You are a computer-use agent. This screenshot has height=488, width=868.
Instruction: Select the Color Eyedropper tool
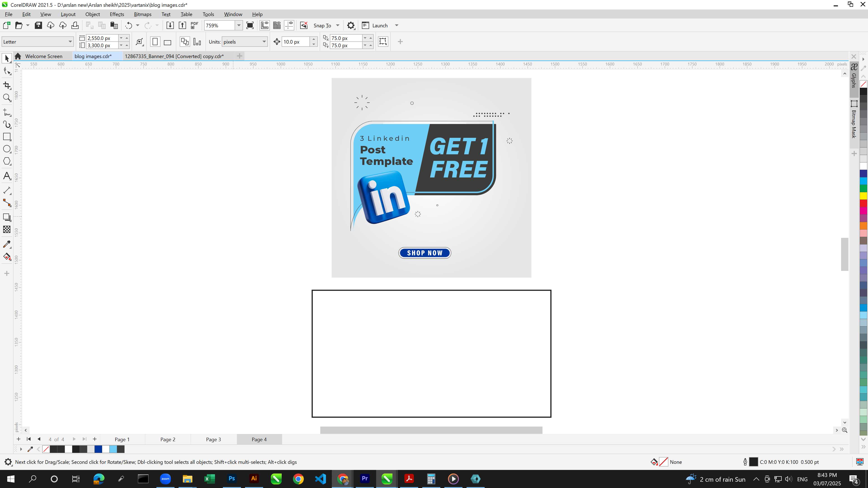(7, 244)
